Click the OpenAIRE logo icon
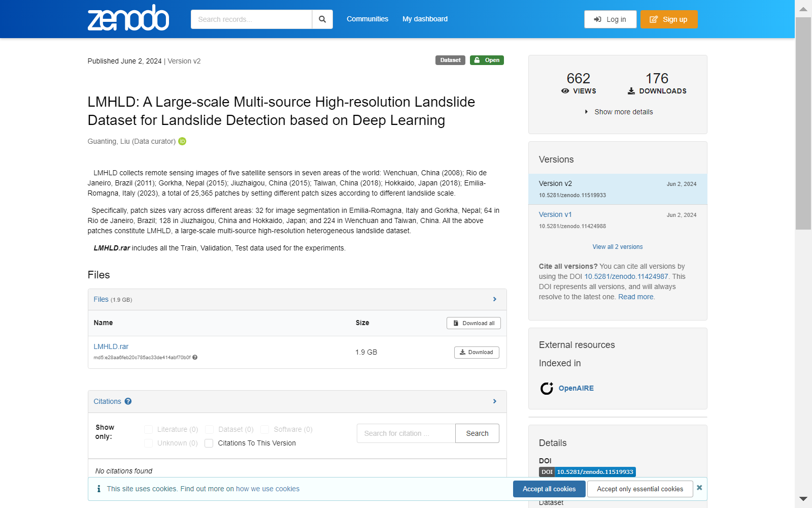This screenshot has height=508, width=812. (x=547, y=388)
